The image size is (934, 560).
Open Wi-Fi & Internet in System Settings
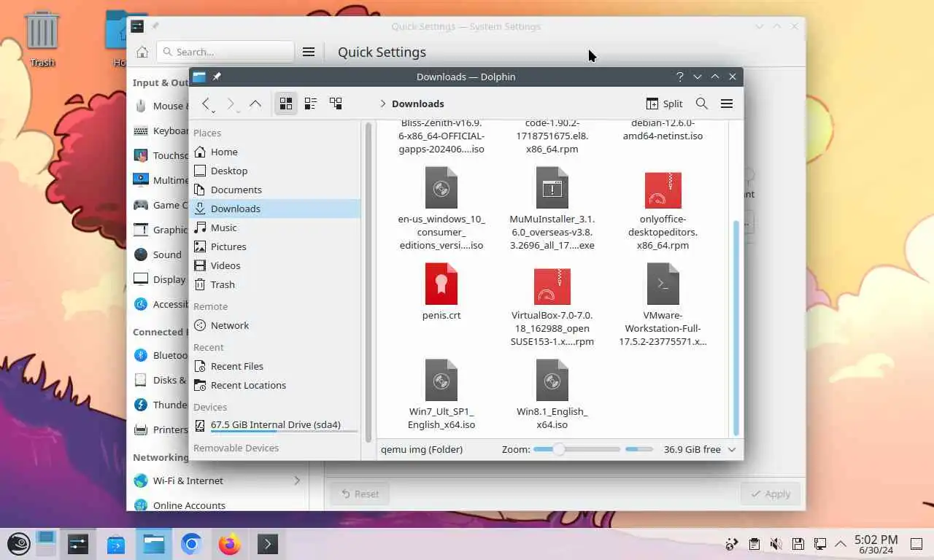click(217, 481)
